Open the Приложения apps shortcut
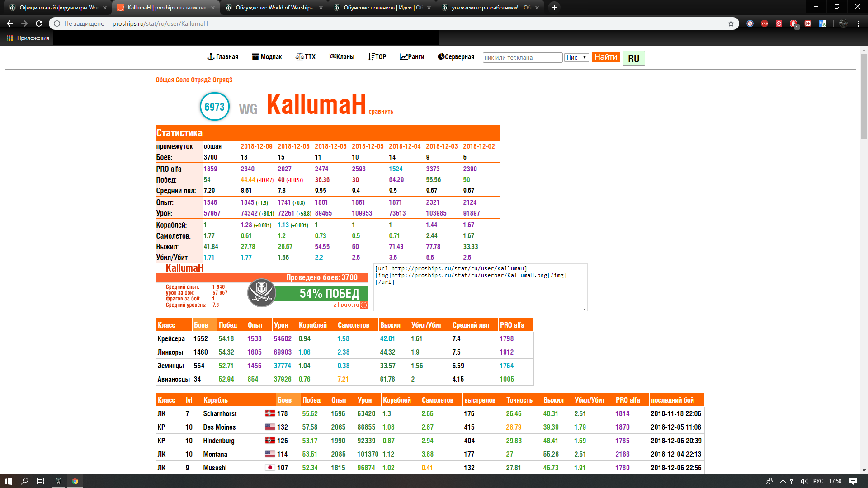This screenshot has width=868, height=488. click(x=28, y=38)
